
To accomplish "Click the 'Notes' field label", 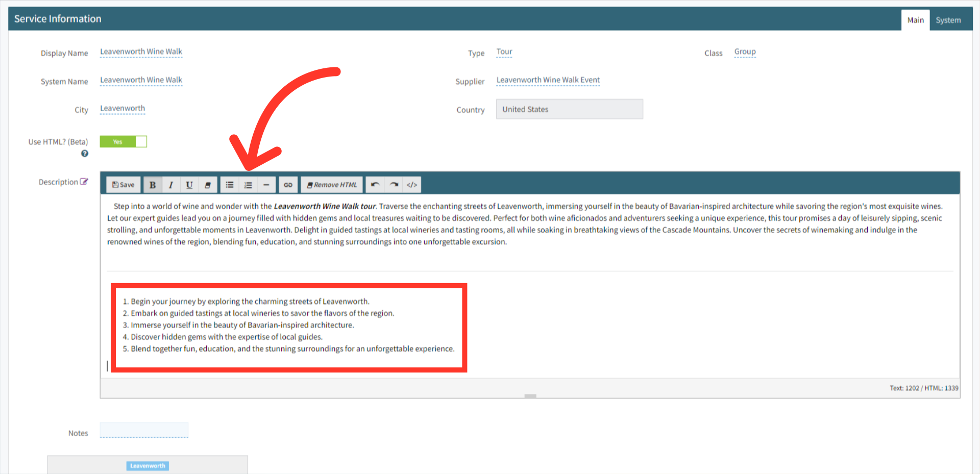I will 78,433.
